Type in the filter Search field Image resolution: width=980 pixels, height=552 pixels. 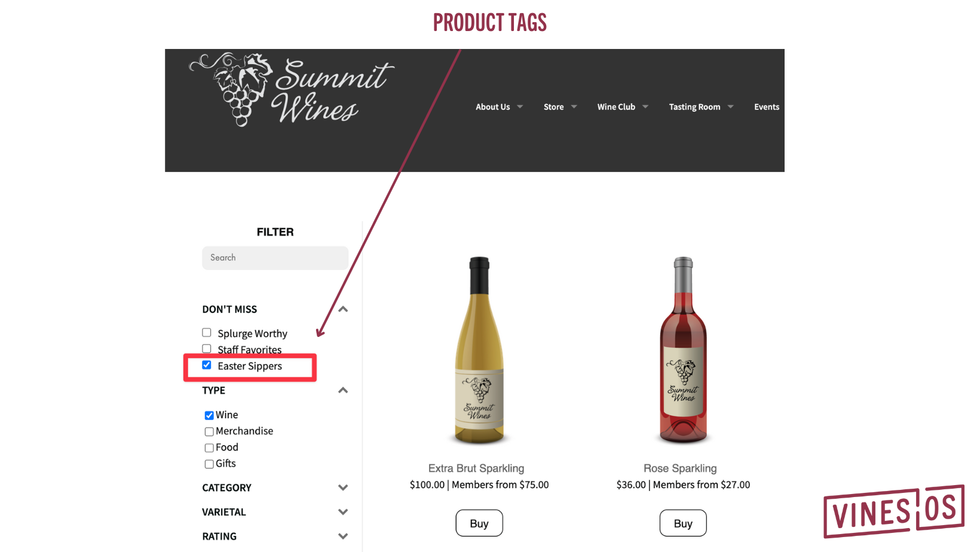275,258
